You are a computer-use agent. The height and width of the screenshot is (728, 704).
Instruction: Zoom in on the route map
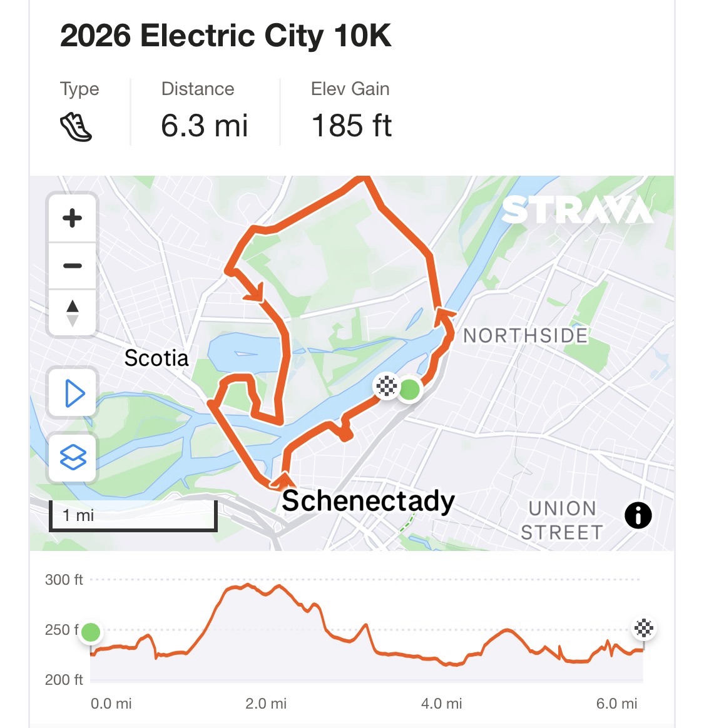73,218
